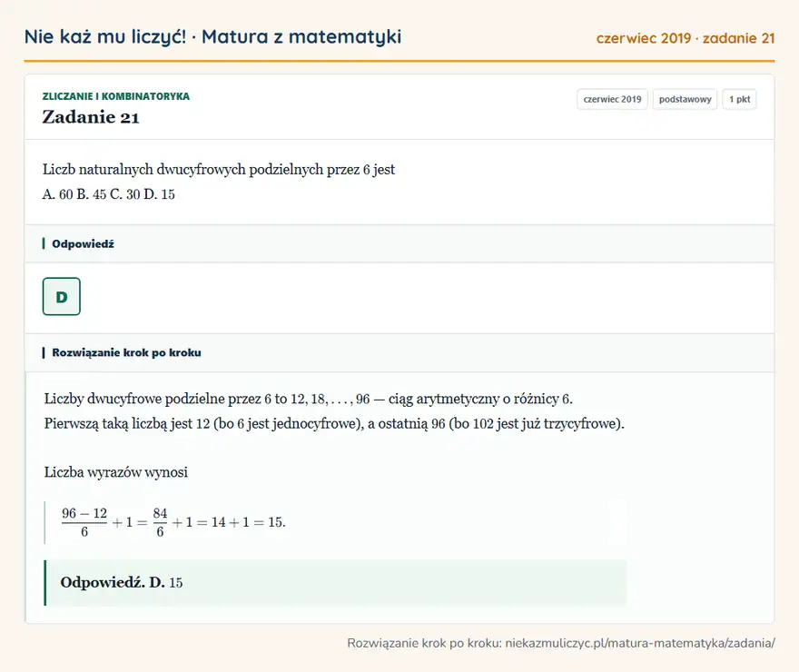Select the 'podstawowy' level tag
This screenshot has width=799, height=672.
pos(685,99)
